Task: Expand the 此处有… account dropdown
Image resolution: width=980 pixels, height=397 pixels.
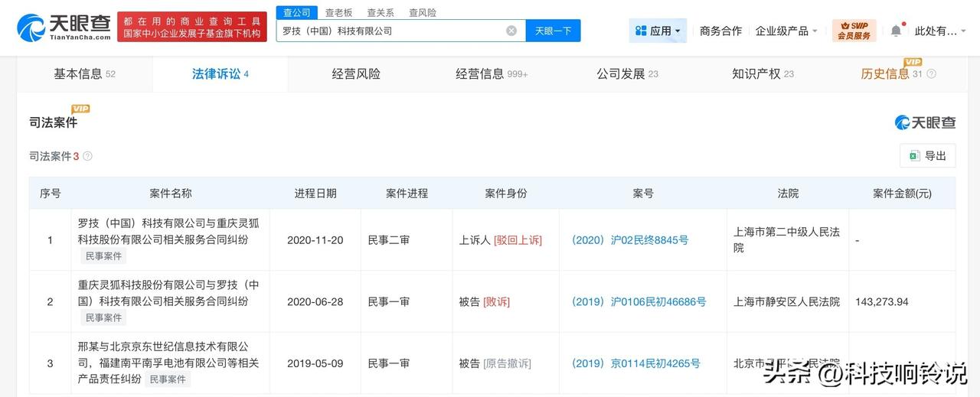Action: 941,31
